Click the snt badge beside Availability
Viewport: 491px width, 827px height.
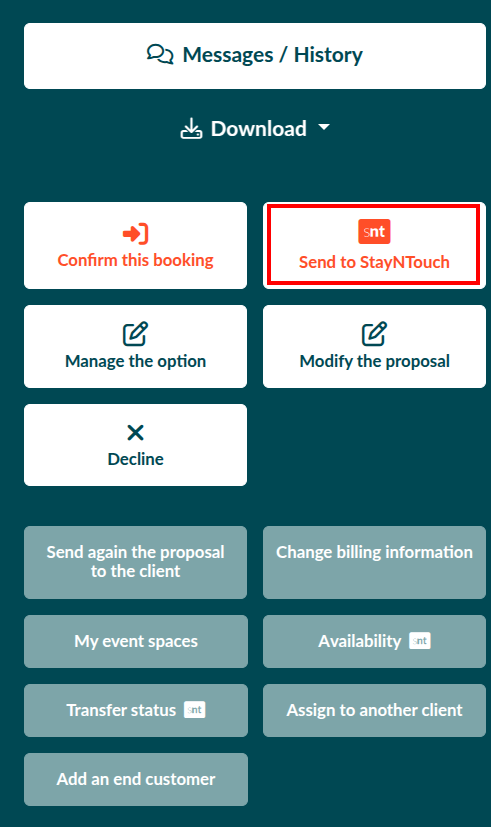[420, 641]
